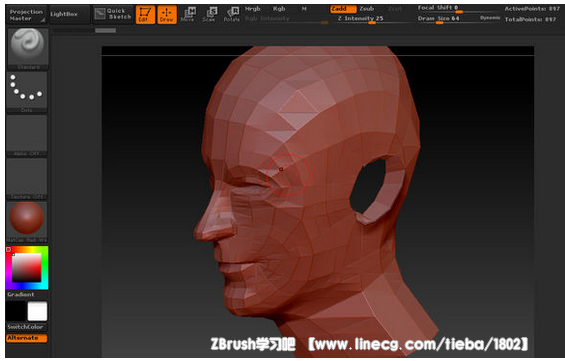Select the Scale tool
Screen dimensions: 565x361
[x=209, y=15]
